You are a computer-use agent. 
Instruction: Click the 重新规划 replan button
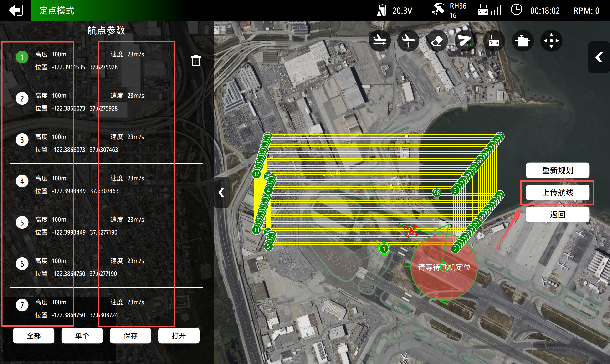click(557, 170)
